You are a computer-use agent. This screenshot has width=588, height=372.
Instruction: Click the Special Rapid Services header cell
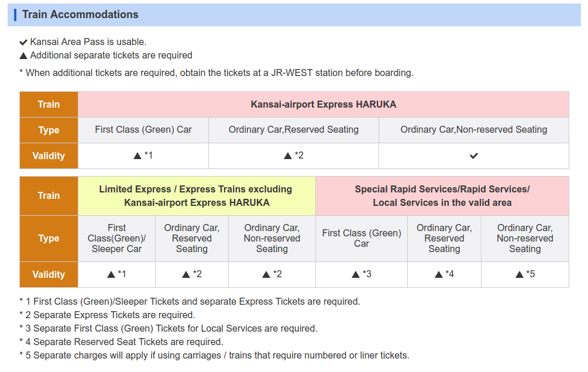(442, 196)
